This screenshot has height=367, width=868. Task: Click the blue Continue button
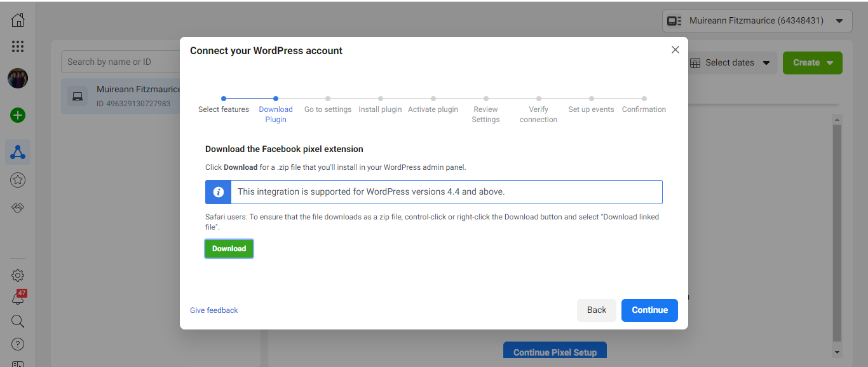coord(649,310)
